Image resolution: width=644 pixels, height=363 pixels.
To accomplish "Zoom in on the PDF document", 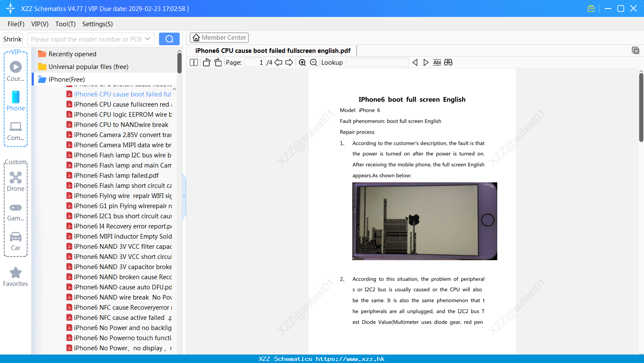I will pyautogui.click(x=302, y=63).
